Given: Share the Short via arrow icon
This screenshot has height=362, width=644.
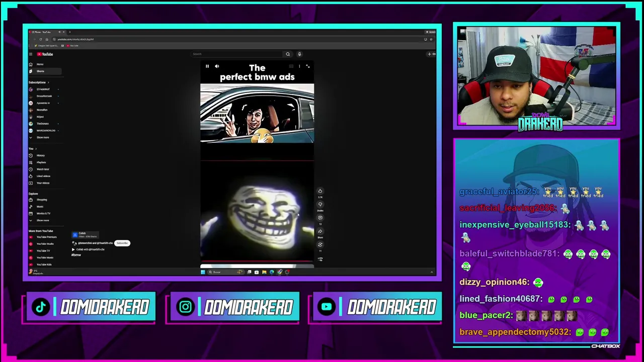Looking at the screenshot, I should pyautogui.click(x=320, y=231).
